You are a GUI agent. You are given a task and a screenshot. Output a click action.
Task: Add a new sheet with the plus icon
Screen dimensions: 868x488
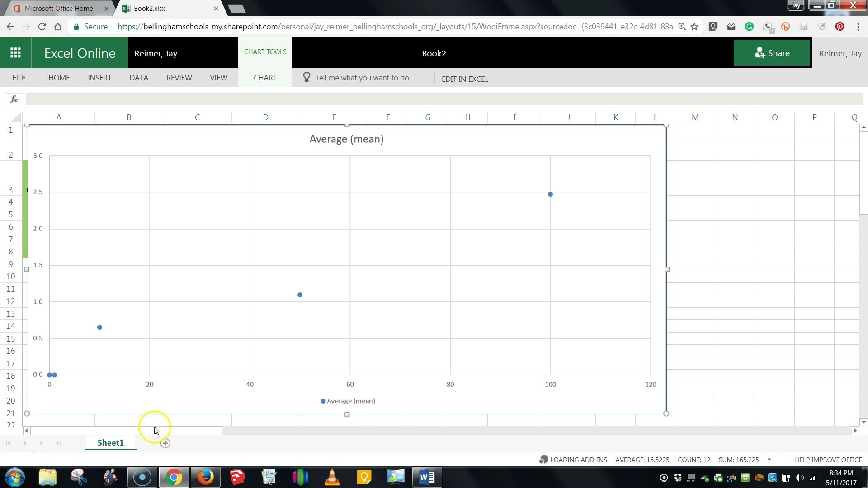coord(165,443)
